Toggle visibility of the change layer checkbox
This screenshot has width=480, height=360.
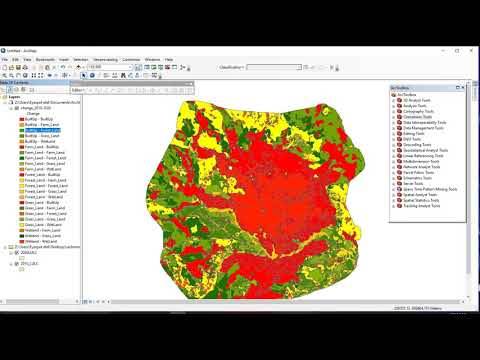click(x=17, y=108)
